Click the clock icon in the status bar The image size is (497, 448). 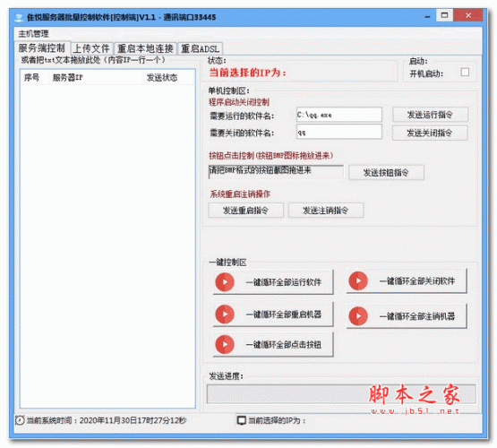pos(20,420)
